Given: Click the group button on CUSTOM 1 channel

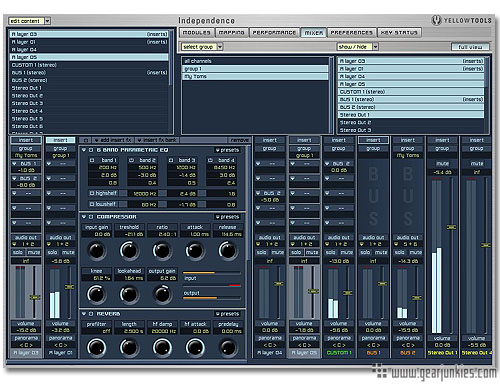Looking at the screenshot, I should (339, 148).
